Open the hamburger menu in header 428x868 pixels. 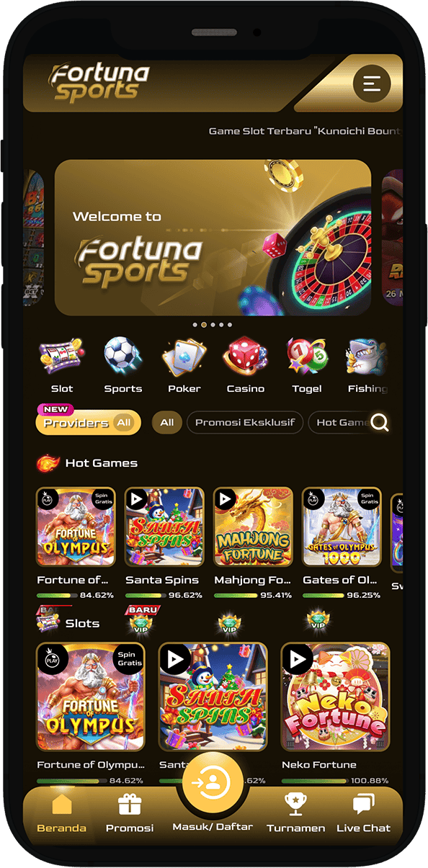pos(372,84)
